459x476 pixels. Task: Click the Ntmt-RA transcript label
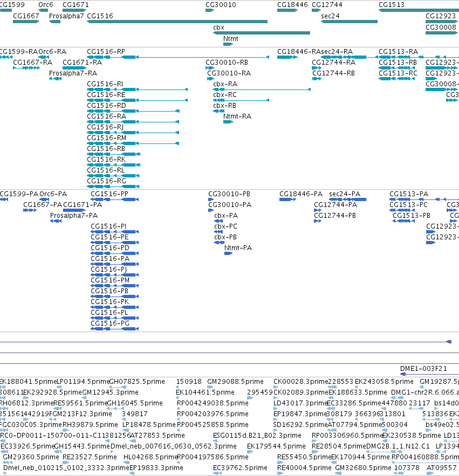237,116
